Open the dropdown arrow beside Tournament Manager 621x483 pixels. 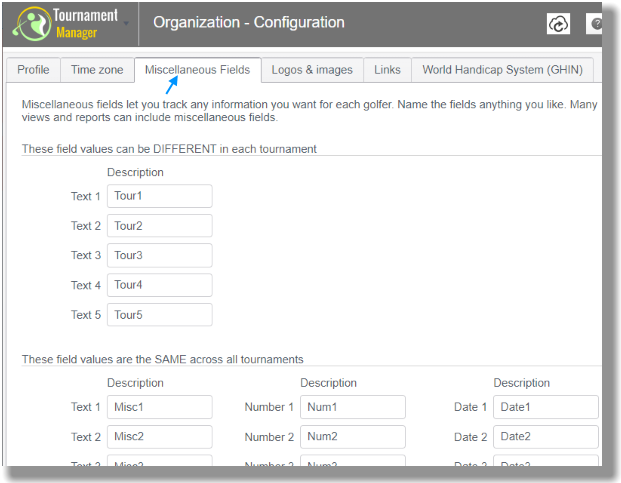126,24
